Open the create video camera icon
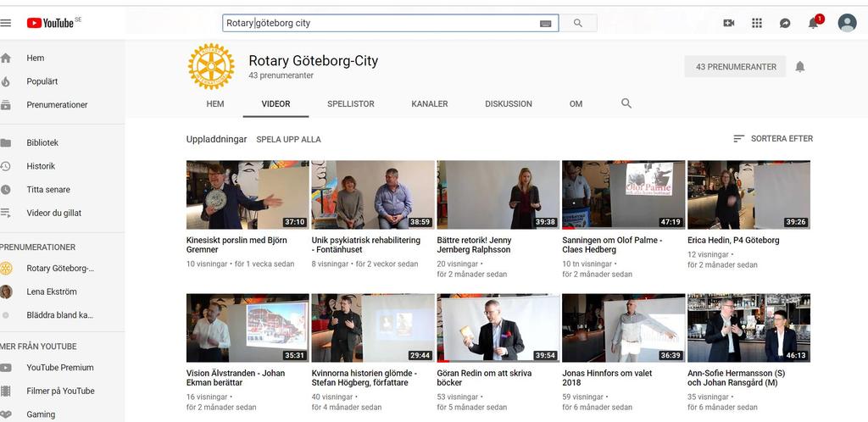 point(728,23)
